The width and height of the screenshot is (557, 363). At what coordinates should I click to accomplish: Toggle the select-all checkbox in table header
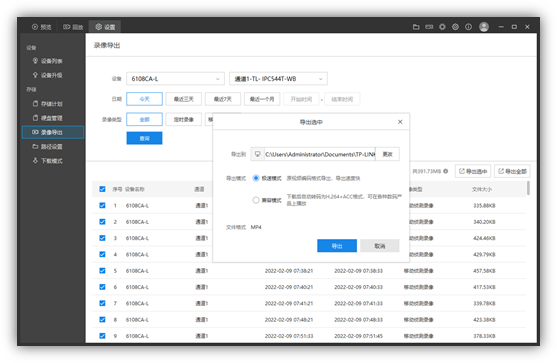[102, 189]
